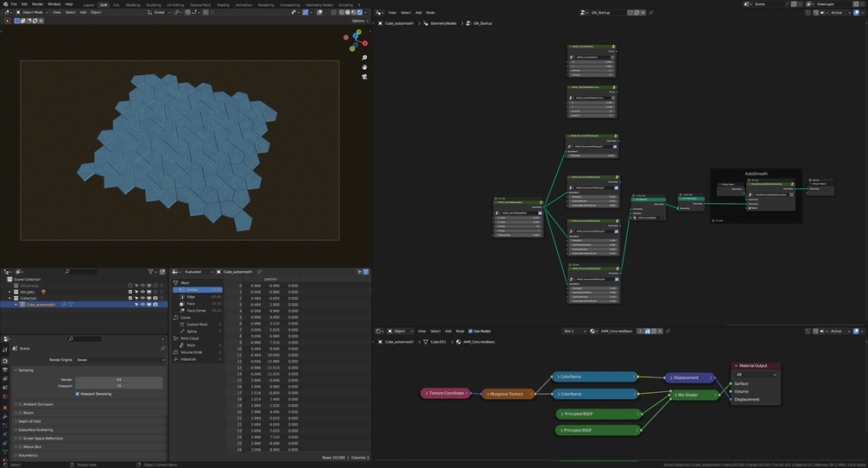The width and height of the screenshot is (868, 468).
Task: Toggle camera view icon in viewport
Action: 364,76
